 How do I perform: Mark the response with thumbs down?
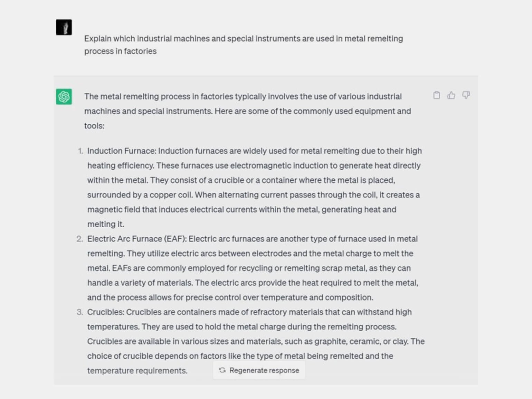pyautogui.click(x=466, y=95)
